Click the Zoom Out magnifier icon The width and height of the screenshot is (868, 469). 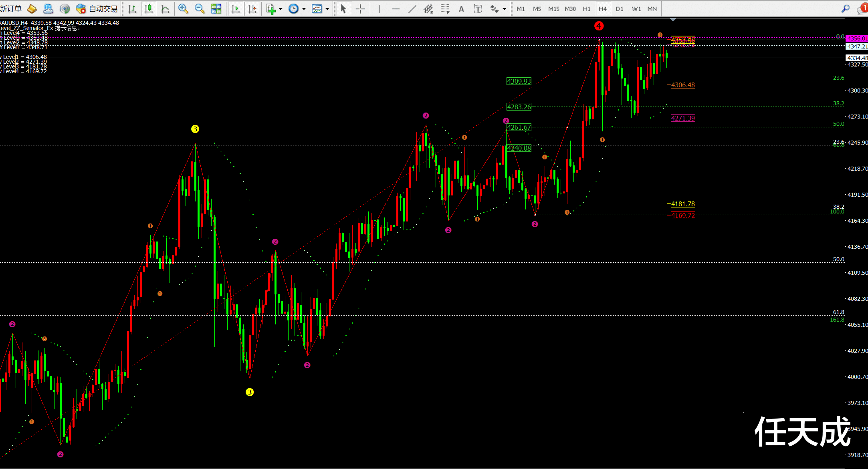(x=199, y=8)
